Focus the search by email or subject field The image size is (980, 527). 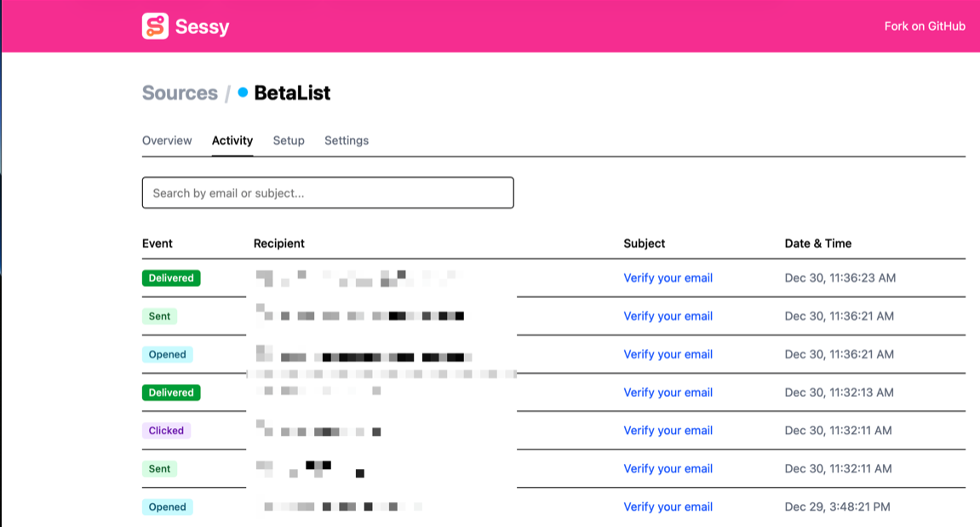(328, 193)
